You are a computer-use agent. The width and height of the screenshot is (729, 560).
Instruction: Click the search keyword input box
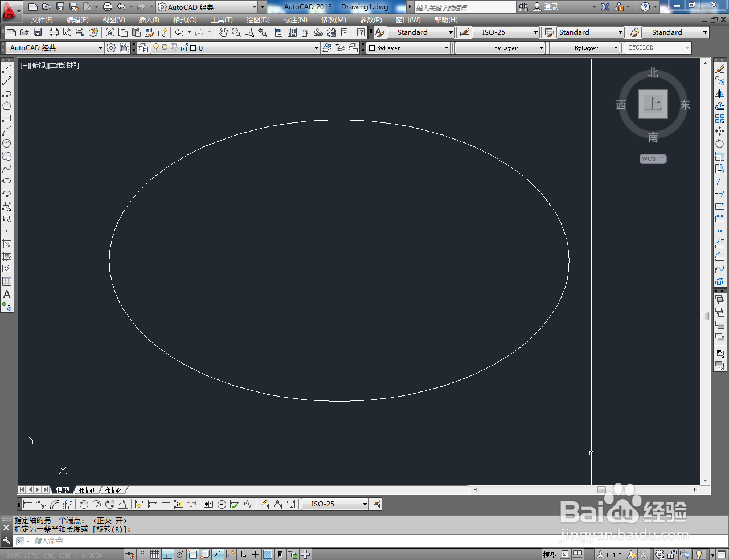[465, 7]
